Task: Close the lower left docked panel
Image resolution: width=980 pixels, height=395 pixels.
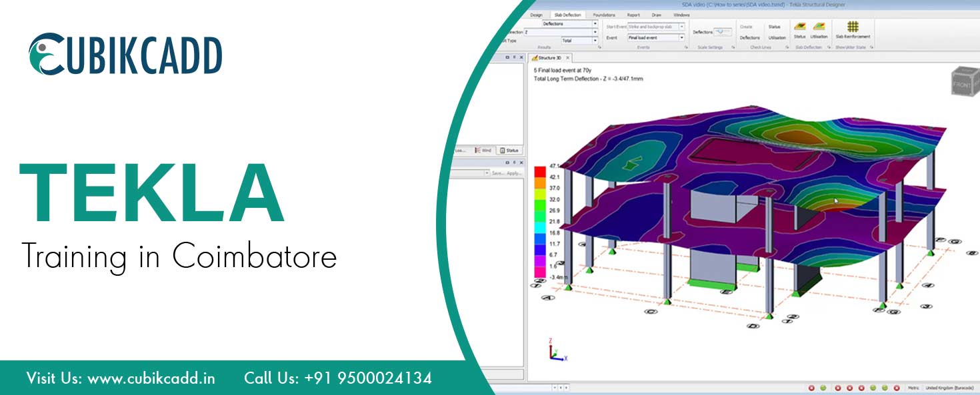Action: tap(520, 161)
